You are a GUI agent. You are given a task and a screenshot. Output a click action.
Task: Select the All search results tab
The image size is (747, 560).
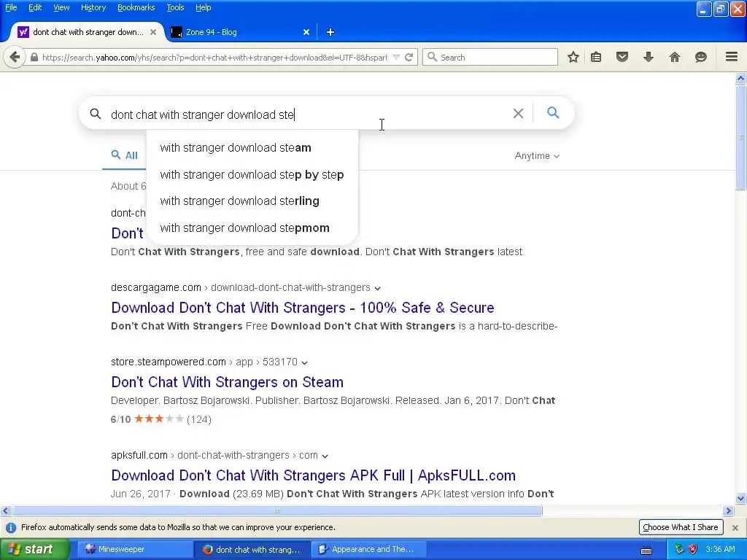pyautogui.click(x=124, y=155)
